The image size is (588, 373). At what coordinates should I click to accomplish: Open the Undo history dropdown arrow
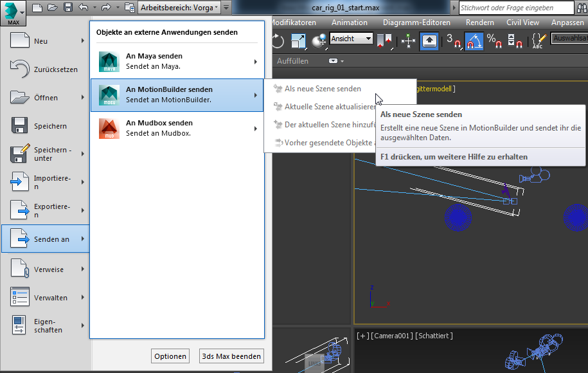coord(94,8)
